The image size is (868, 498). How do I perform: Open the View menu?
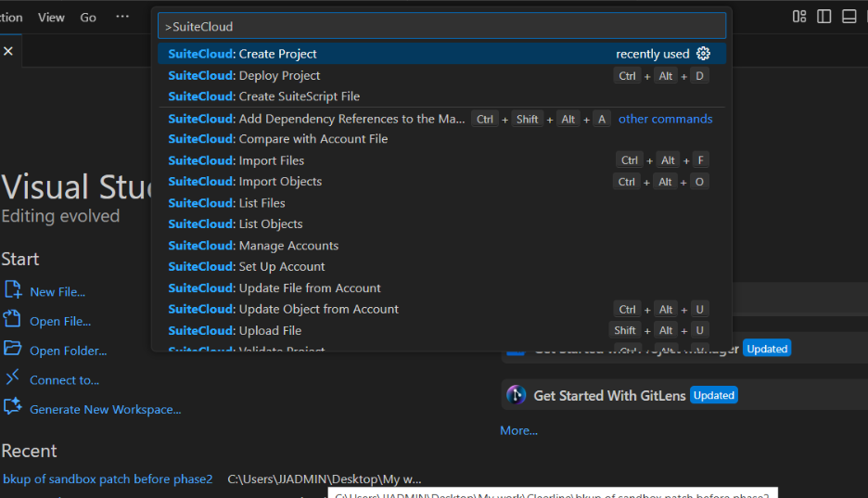click(51, 18)
